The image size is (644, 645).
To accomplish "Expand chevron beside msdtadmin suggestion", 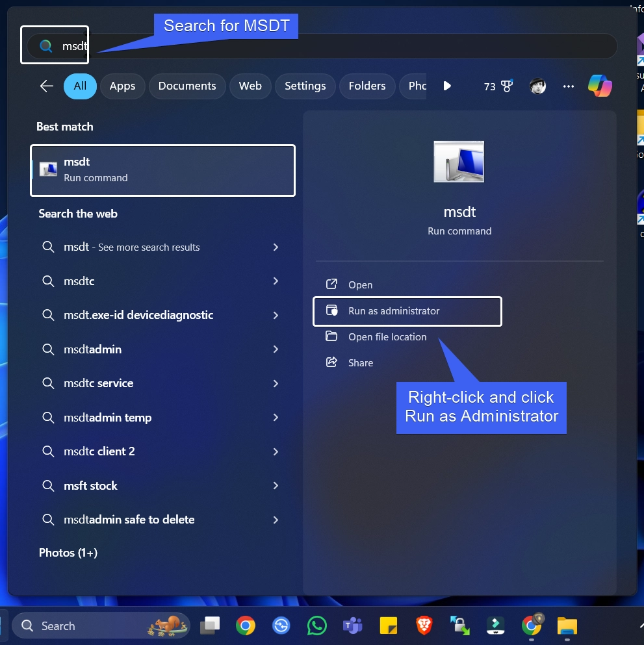I will coord(276,349).
